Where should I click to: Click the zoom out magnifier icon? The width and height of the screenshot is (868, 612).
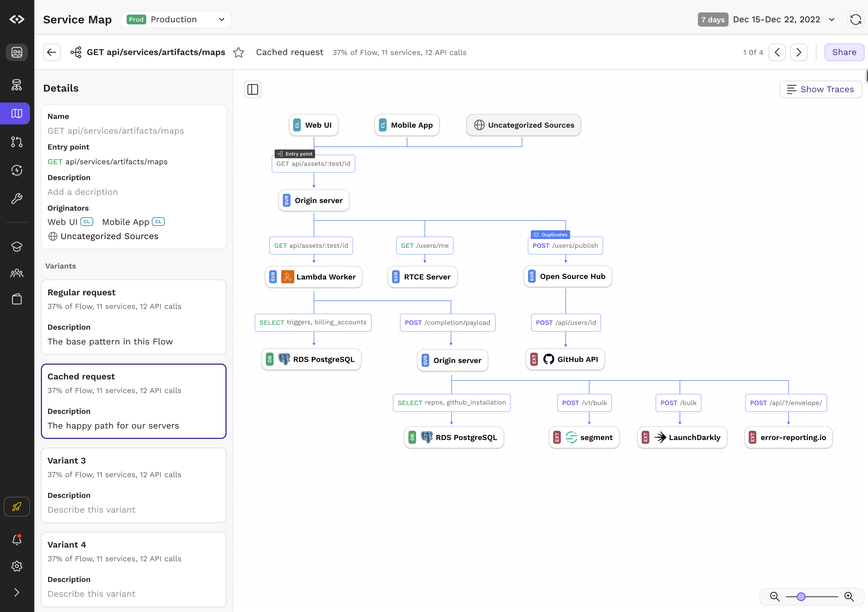point(775,596)
